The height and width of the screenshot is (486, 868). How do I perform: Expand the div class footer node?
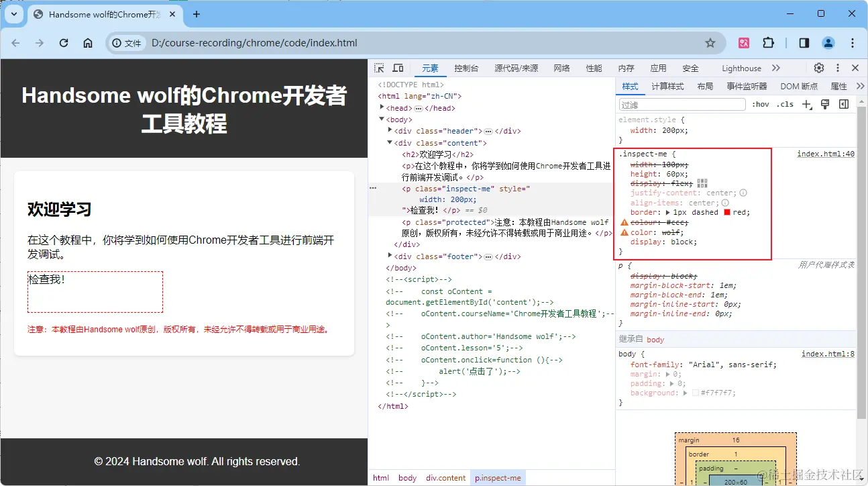click(x=390, y=255)
